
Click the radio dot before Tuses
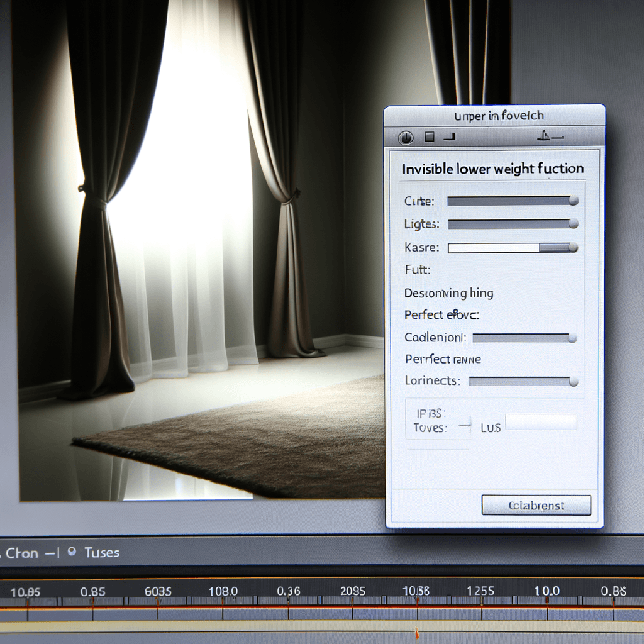[72, 552]
